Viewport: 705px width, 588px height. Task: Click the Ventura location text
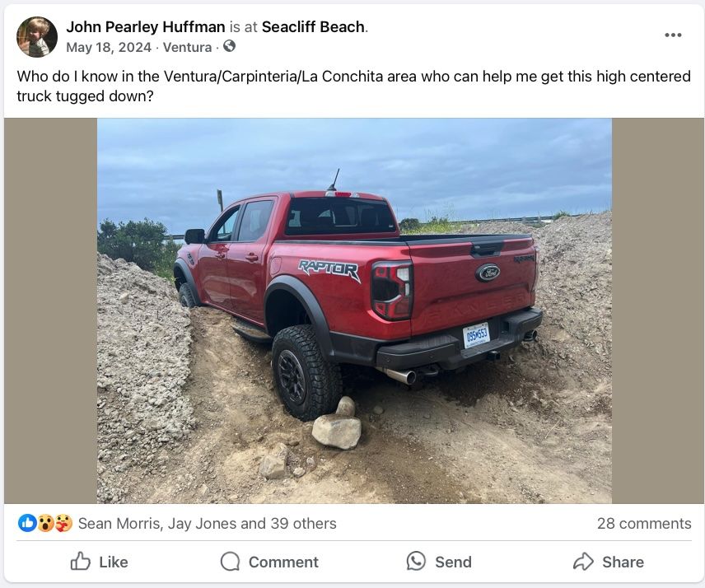click(187, 47)
